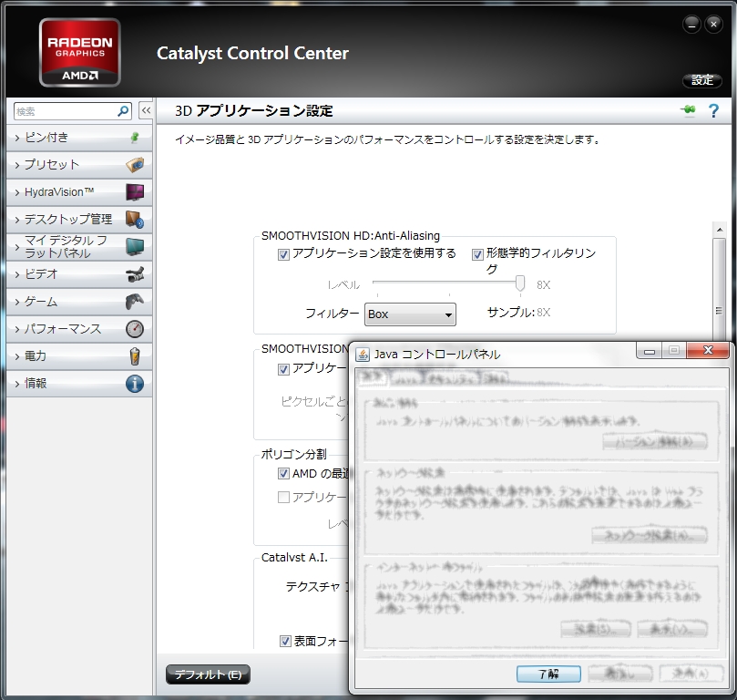
Task: Expand the ビデオ sidebar section
Action: coord(79,274)
